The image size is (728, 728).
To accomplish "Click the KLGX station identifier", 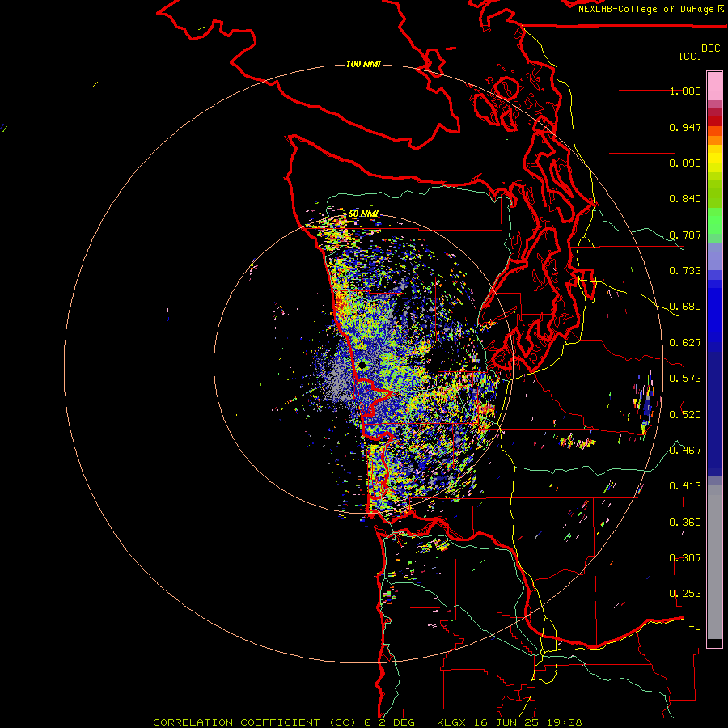I will click(451, 722).
